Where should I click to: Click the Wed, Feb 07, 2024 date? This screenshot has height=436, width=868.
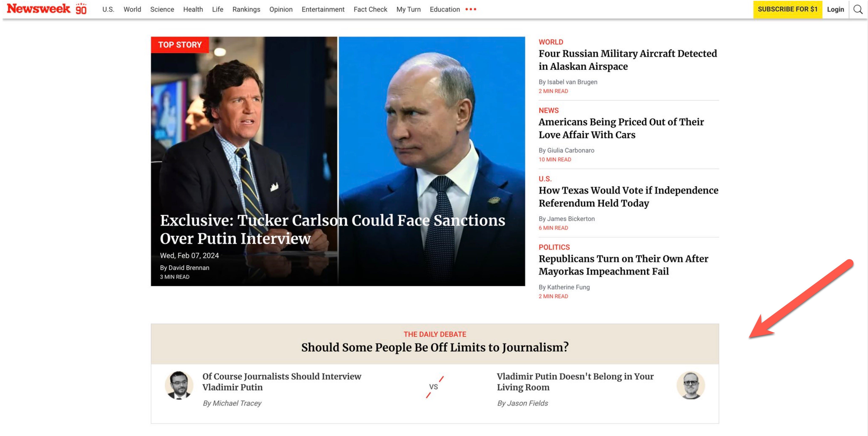(x=189, y=255)
